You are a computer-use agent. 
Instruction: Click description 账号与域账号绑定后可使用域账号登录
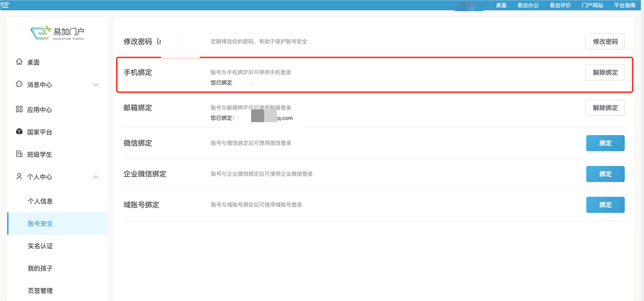256,205
